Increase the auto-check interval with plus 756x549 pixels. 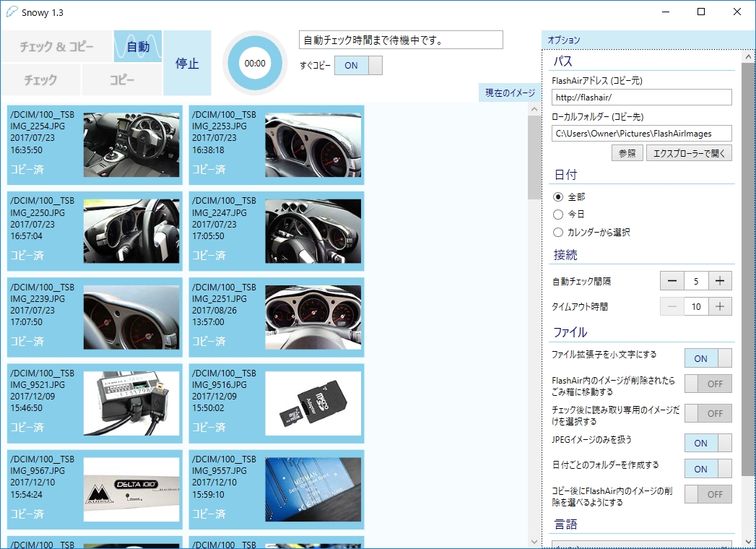pyautogui.click(x=720, y=281)
